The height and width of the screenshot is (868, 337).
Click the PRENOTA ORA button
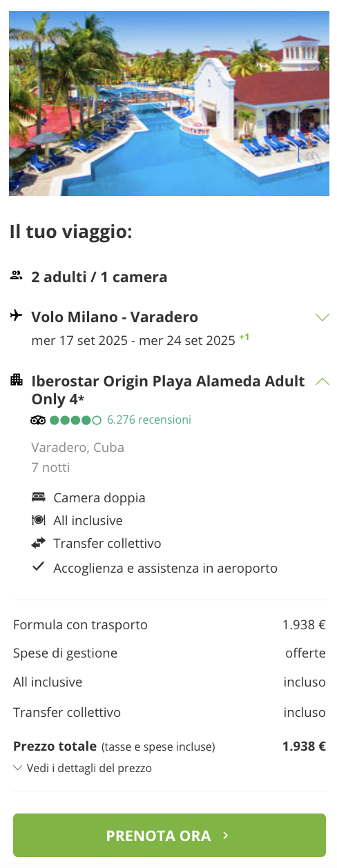[x=169, y=835]
